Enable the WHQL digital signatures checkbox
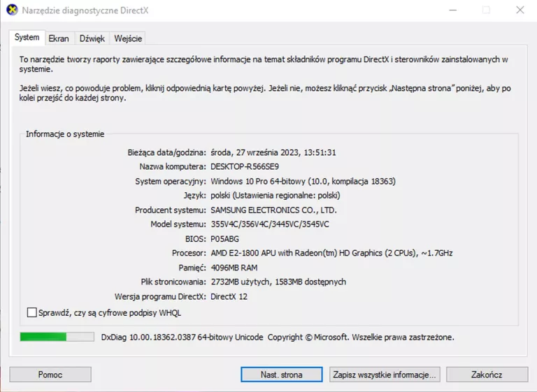Screen dimensions: 537x392 click(x=32, y=312)
